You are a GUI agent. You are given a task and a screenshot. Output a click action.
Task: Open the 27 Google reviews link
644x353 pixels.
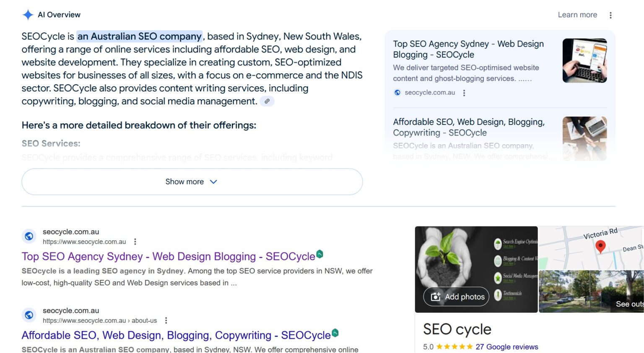point(507,347)
